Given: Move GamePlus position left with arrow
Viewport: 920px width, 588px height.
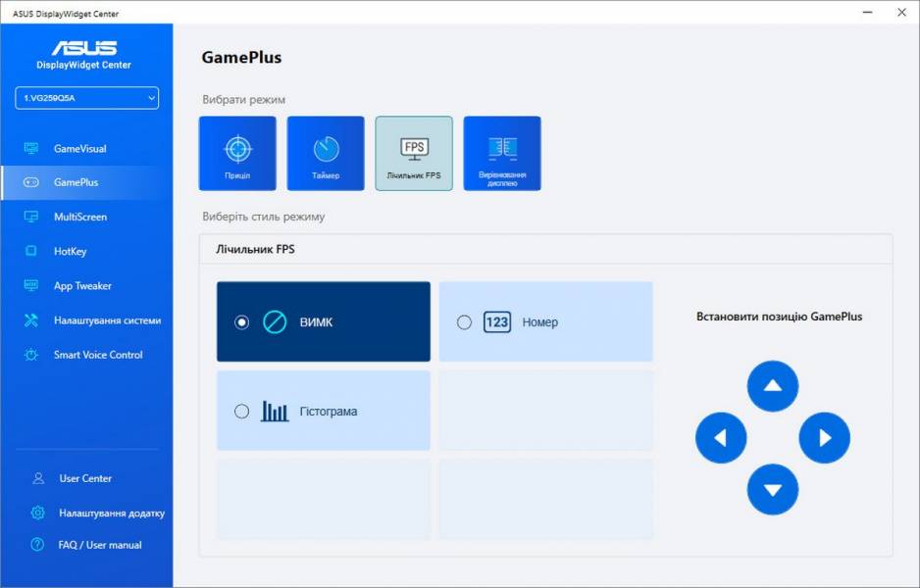Looking at the screenshot, I should pos(721,438).
